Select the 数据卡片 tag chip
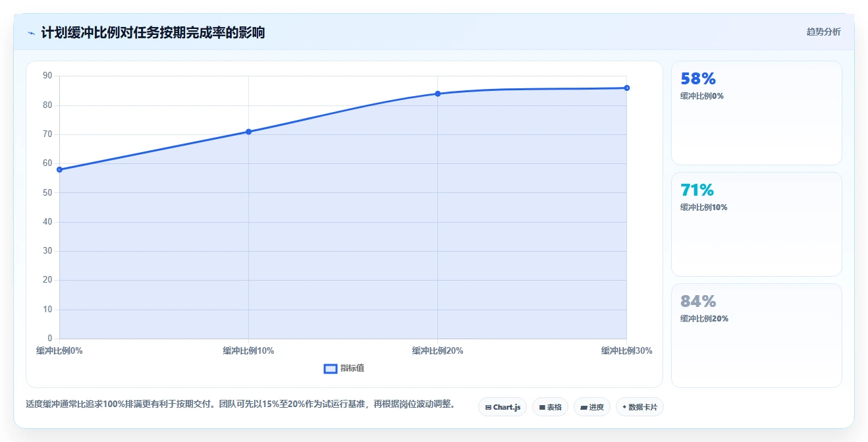Image resolution: width=868 pixels, height=442 pixels. (639, 407)
